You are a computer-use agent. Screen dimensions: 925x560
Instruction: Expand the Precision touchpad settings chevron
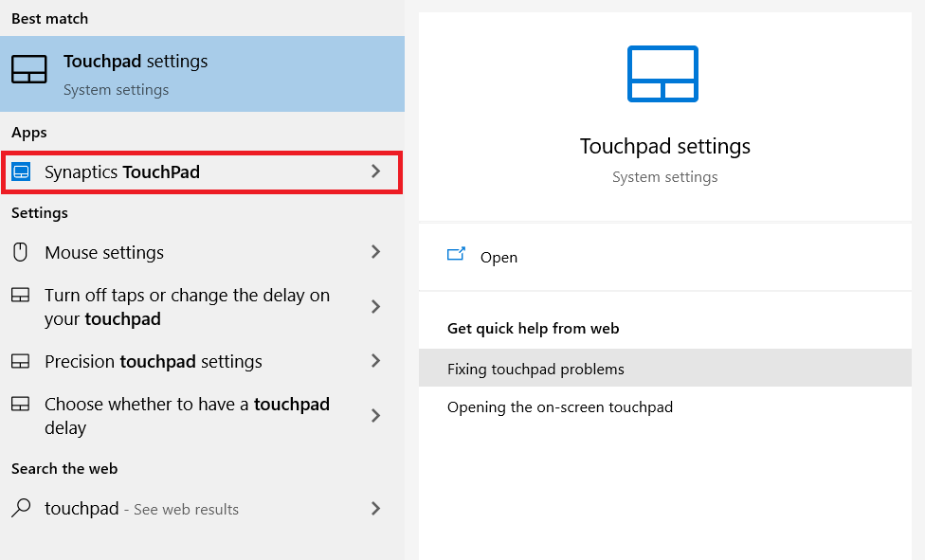[377, 361]
